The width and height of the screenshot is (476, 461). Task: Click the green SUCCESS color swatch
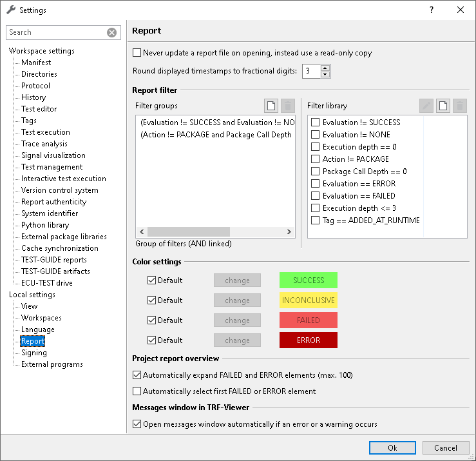tap(308, 280)
